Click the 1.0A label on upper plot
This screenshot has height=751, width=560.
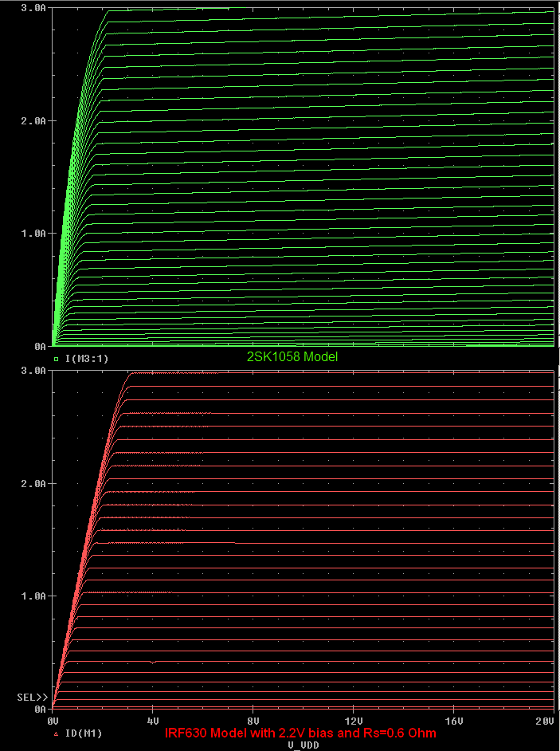[33, 234]
